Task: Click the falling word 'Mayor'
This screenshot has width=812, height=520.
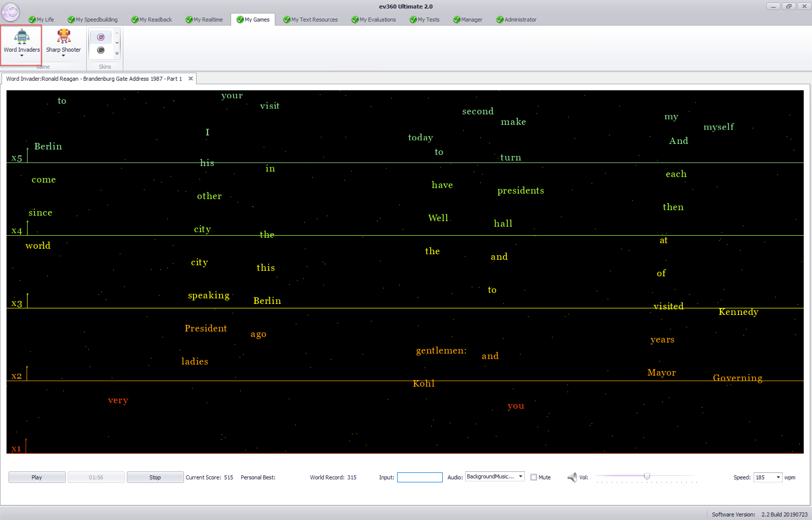Action: tap(661, 372)
